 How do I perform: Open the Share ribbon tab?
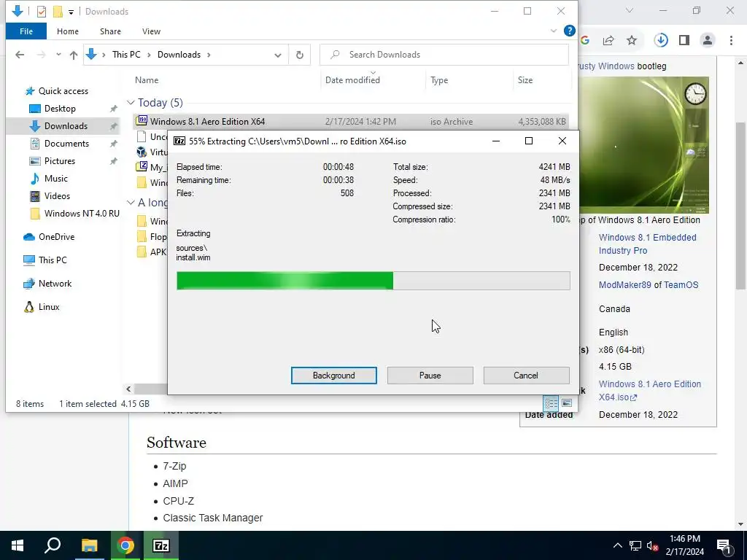coord(110,31)
